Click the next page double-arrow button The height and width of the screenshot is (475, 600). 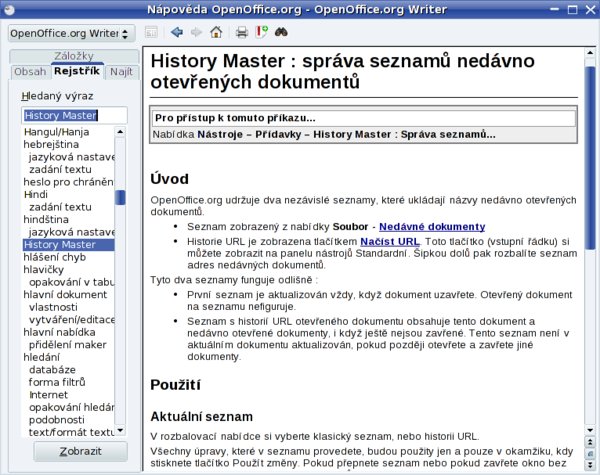coord(590,465)
